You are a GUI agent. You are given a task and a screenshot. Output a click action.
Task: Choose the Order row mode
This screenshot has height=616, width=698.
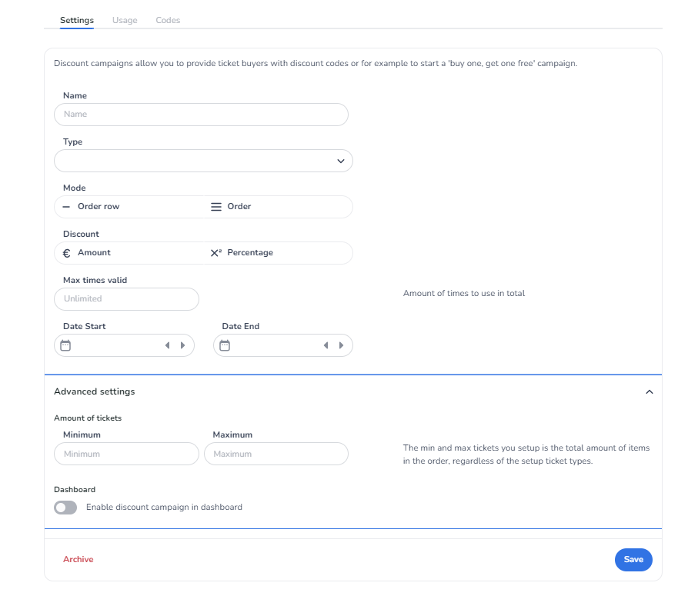(x=98, y=206)
